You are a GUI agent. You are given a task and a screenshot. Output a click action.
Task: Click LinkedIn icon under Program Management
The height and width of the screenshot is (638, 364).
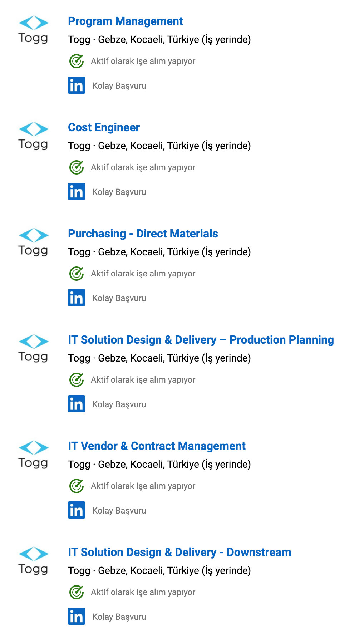pos(77,85)
